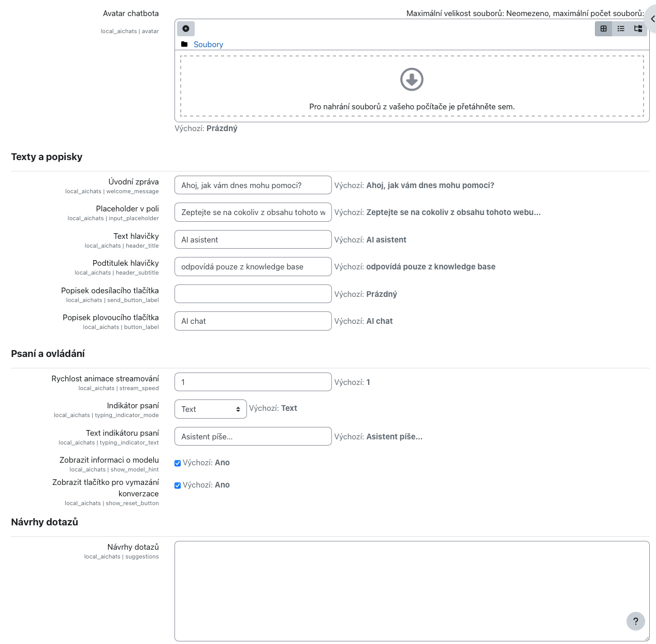The height and width of the screenshot is (644, 656).
Task: Edit the Rychlost animace streamování value
Action: tap(253, 382)
